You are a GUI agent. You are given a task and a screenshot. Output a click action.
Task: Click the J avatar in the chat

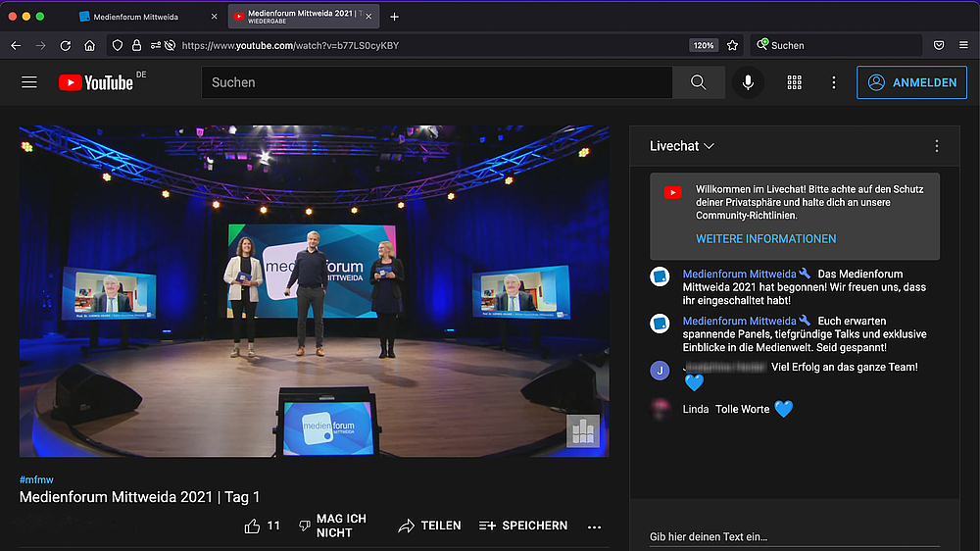point(660,371)
